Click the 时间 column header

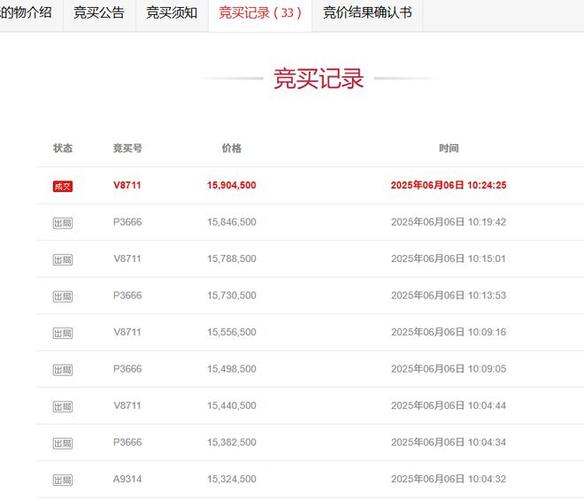pyautogui.click(x=448, y=148)
